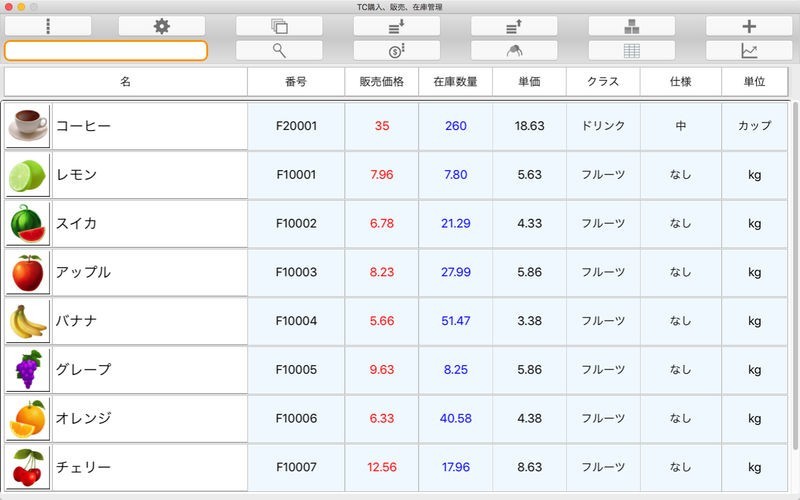
Task: Select the スイカ watermelon row name
Action: [x=149, y=223]
